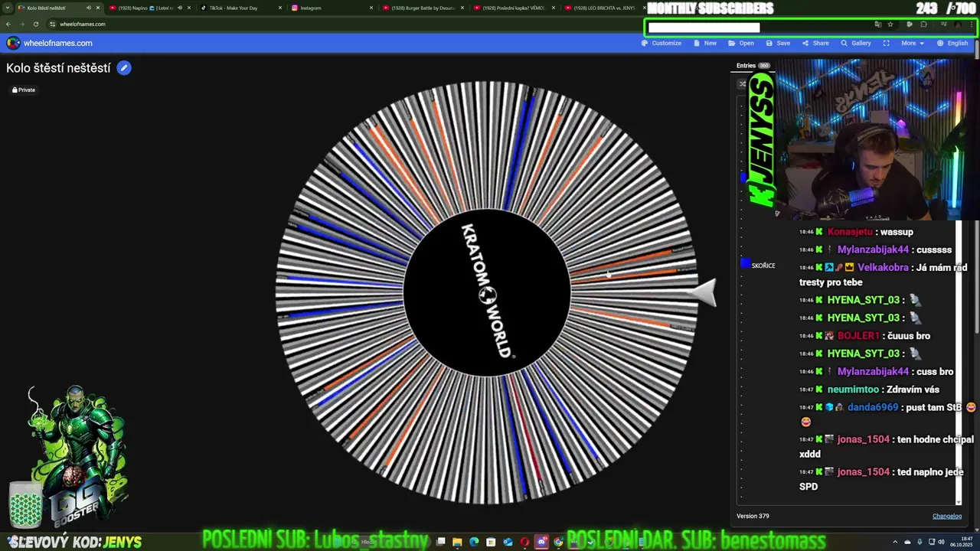Screen dimensions: 980x551
Task: Open the system volume control
Action: 942,542
